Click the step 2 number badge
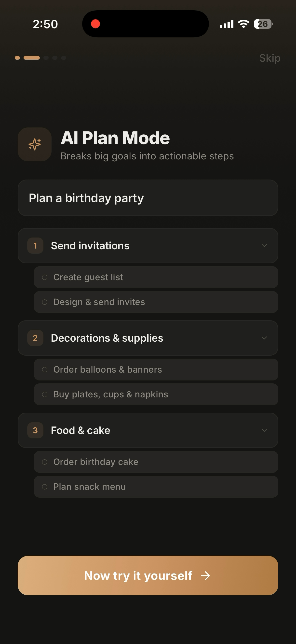 (x=35, y=338)
